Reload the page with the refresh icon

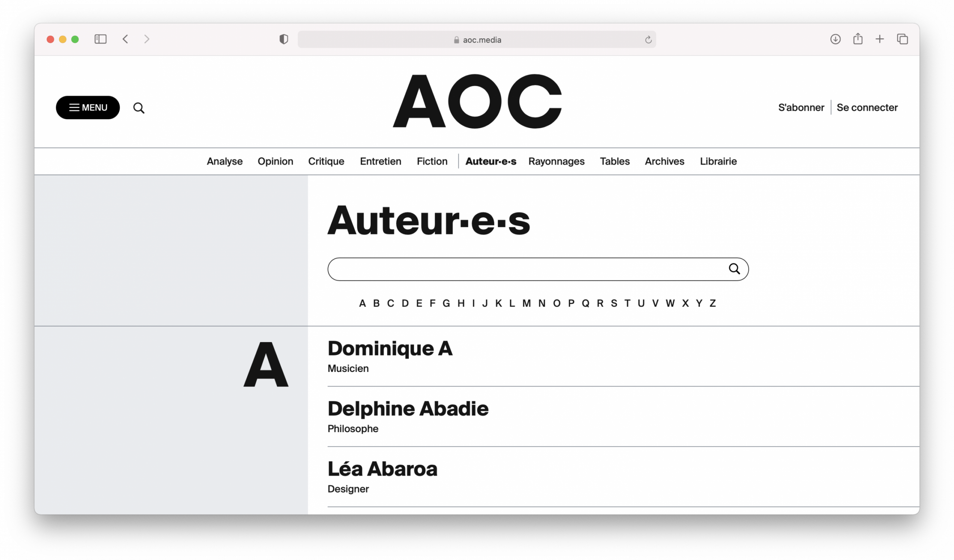click(x=648, y=40)
